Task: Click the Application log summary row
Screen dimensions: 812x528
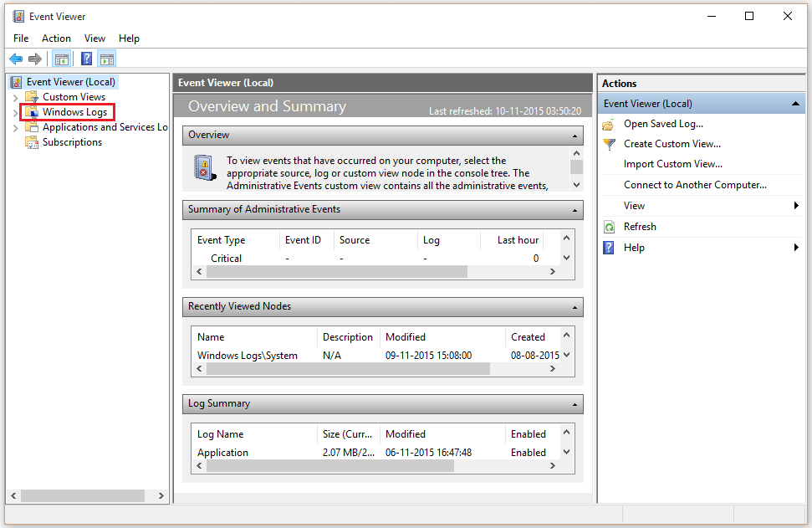Action: (x=375, y=453)
